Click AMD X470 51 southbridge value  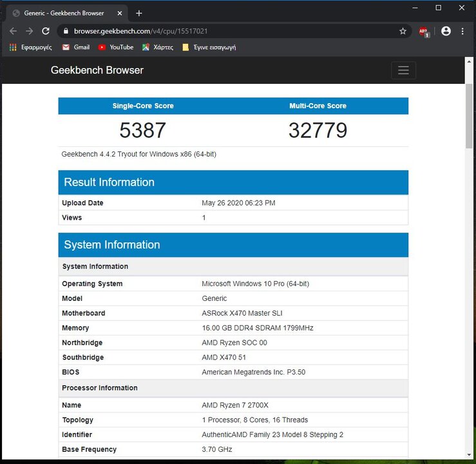pos(224,358)
